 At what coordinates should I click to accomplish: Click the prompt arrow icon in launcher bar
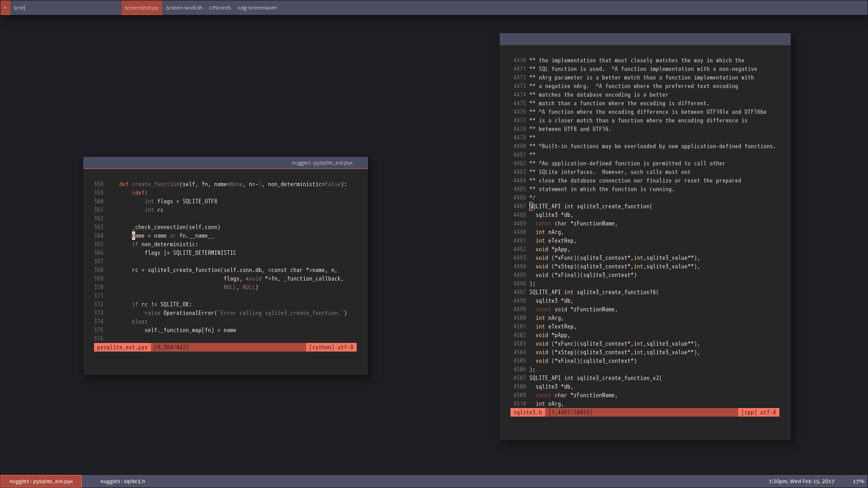point(5,8)
